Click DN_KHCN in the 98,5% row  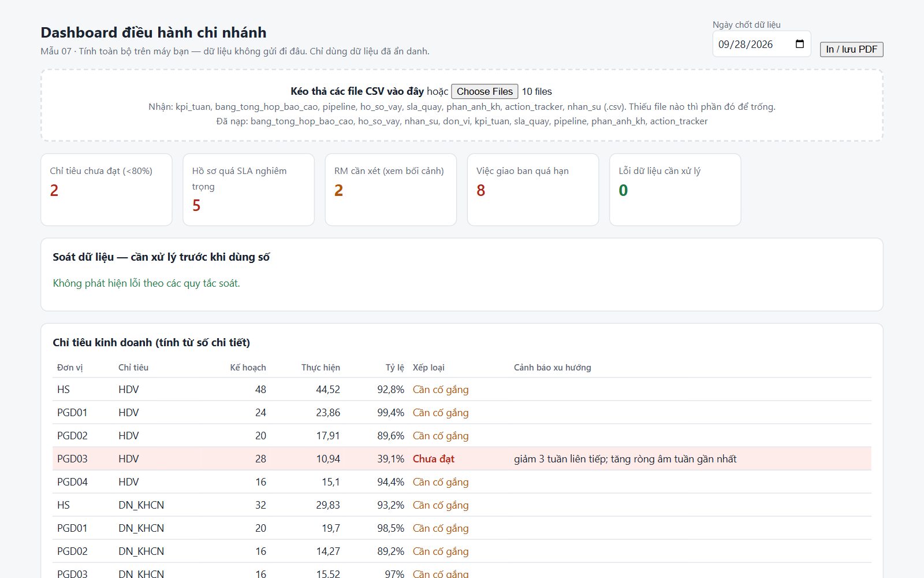pos(141,528)
